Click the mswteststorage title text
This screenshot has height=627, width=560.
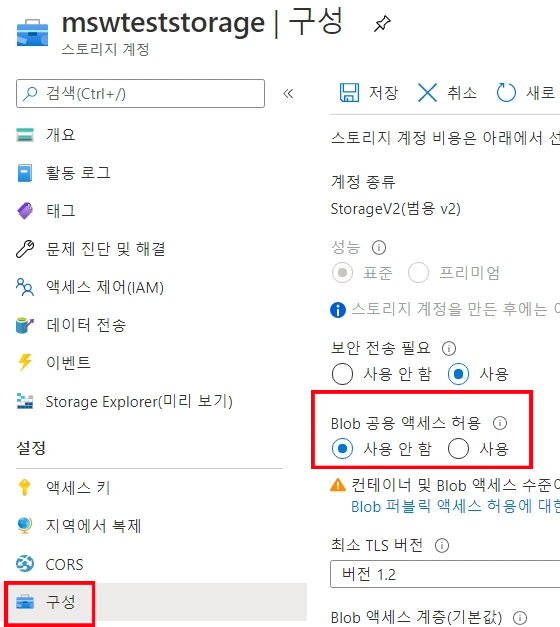point(163,22)
